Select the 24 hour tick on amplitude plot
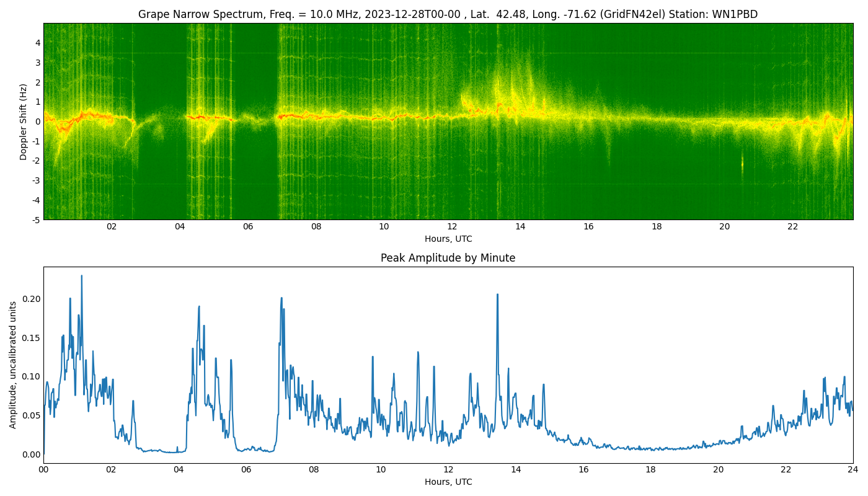Screen dimensions: 868x496 (852, 469)
